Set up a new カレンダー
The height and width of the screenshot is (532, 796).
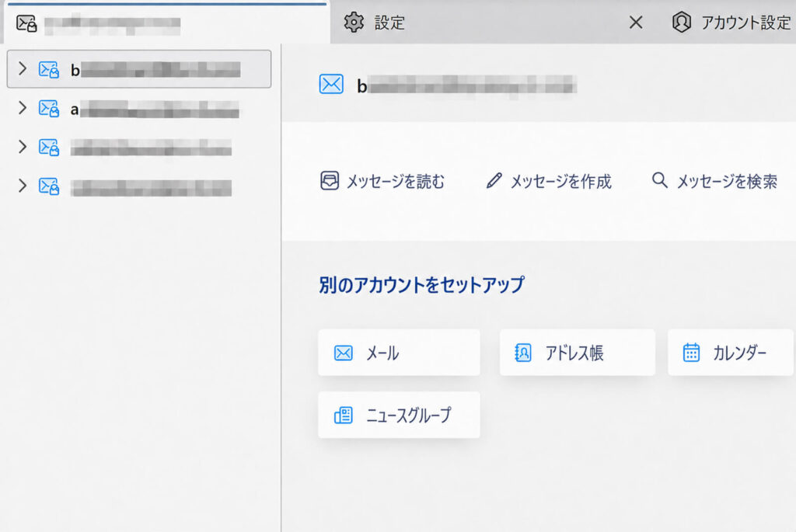[731, 353]
